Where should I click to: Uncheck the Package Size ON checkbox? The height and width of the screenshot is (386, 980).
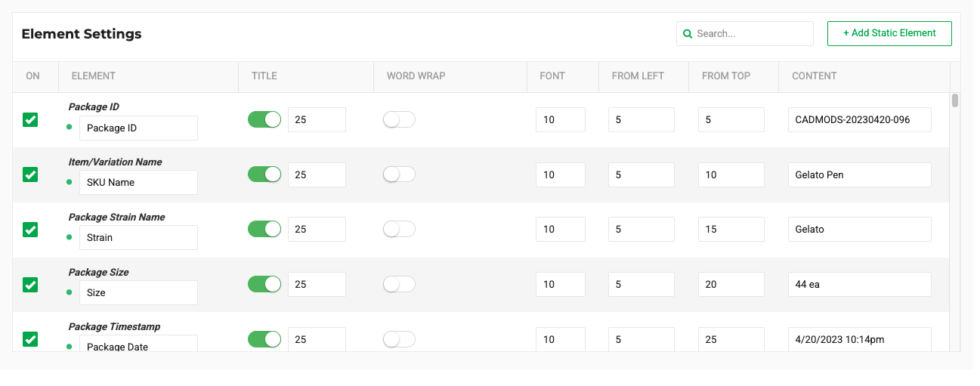click(x=30, y=285)
